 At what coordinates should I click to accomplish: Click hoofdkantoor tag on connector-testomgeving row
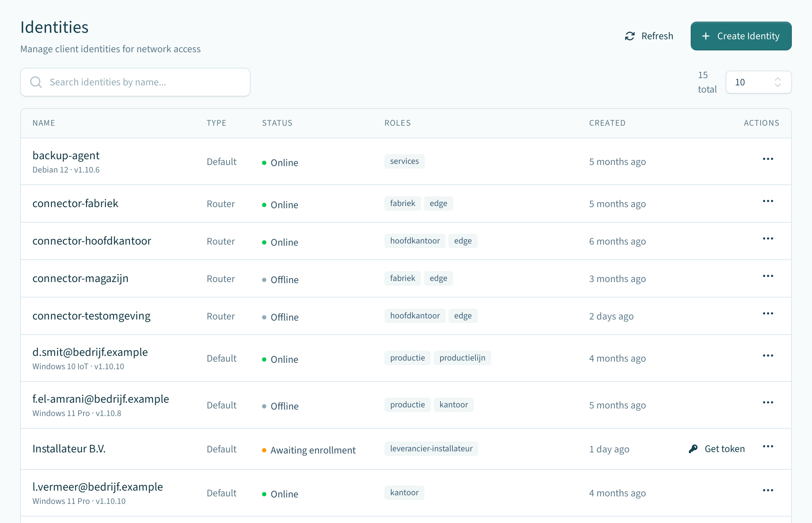pos(415,316)
